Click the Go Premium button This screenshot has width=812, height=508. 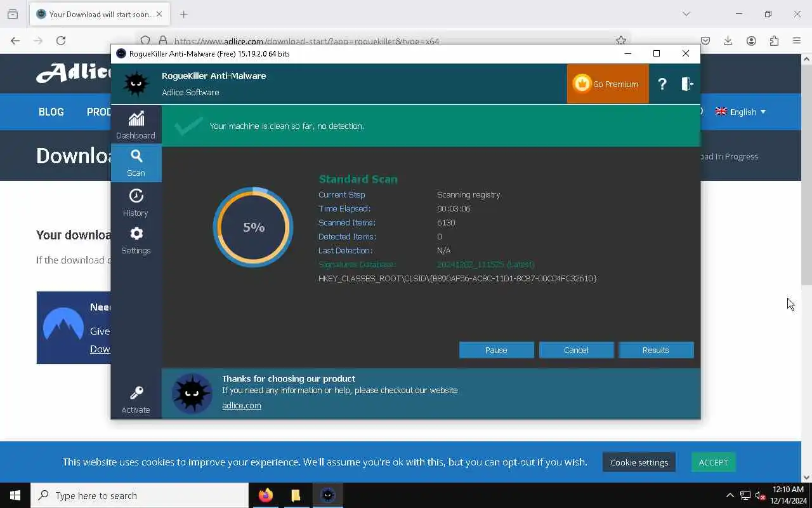coord(607,84)
